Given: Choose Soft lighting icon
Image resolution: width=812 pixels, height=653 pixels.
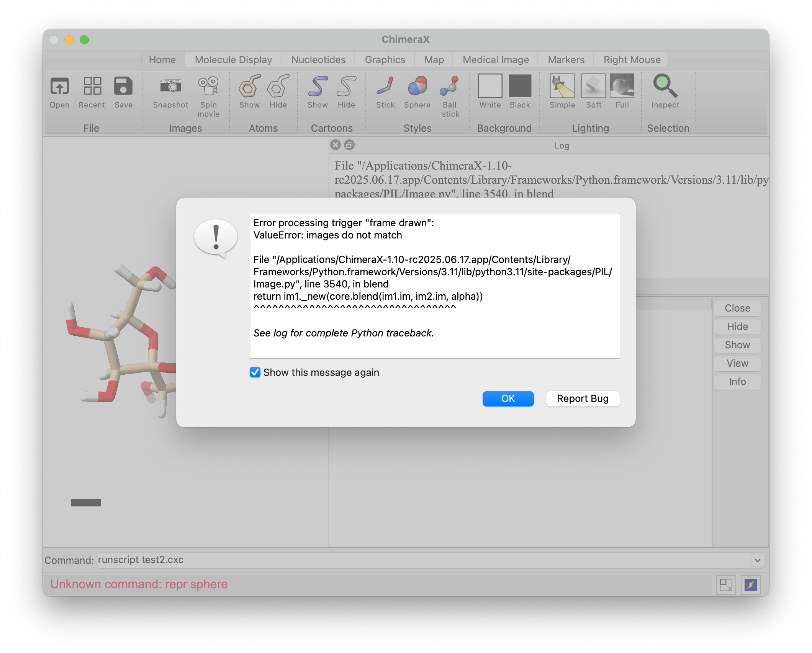Looking at the screenshot, I should 593,86.
